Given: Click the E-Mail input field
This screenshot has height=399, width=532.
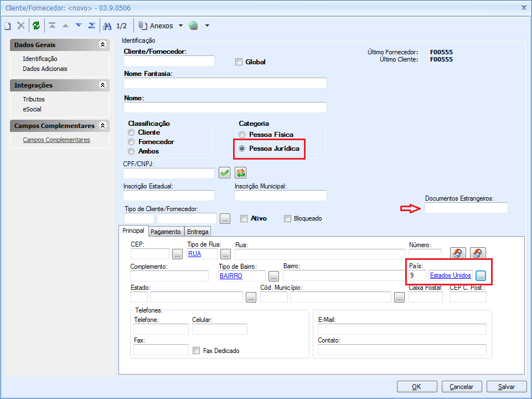Looking at the screenshot, I should point(402,329).
